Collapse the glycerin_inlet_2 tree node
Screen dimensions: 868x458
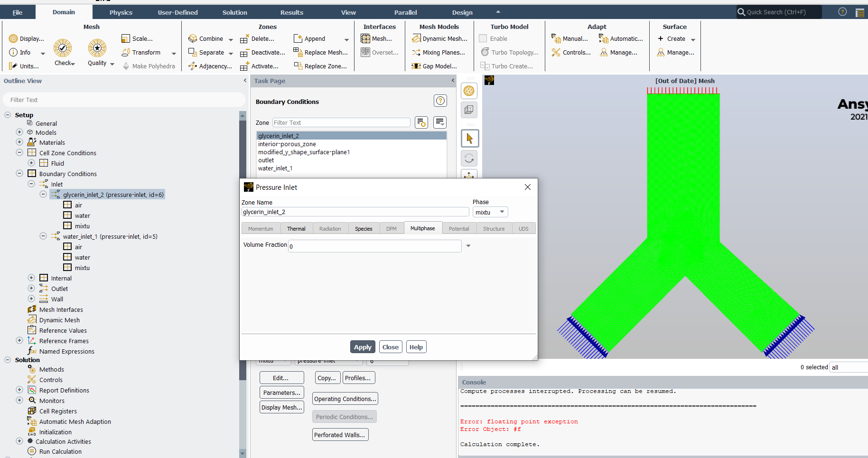point(43,194)
